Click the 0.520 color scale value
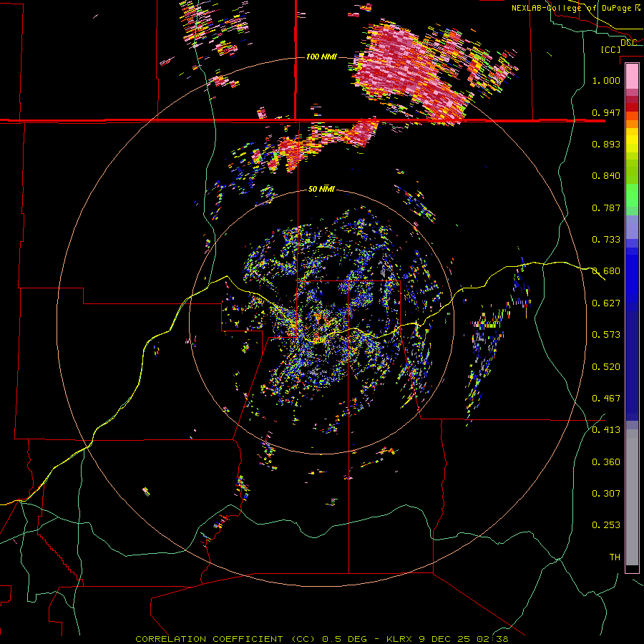 pyautogui.click(x=606, y=367)
